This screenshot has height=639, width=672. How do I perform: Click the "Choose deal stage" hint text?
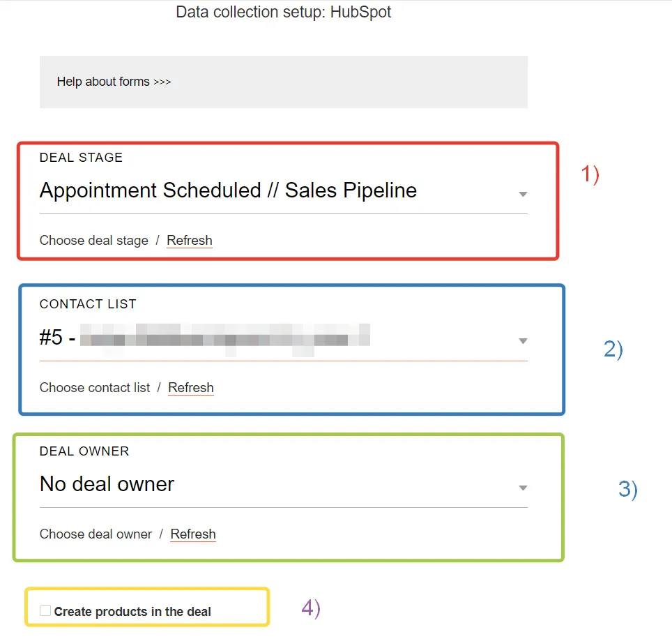94,241
